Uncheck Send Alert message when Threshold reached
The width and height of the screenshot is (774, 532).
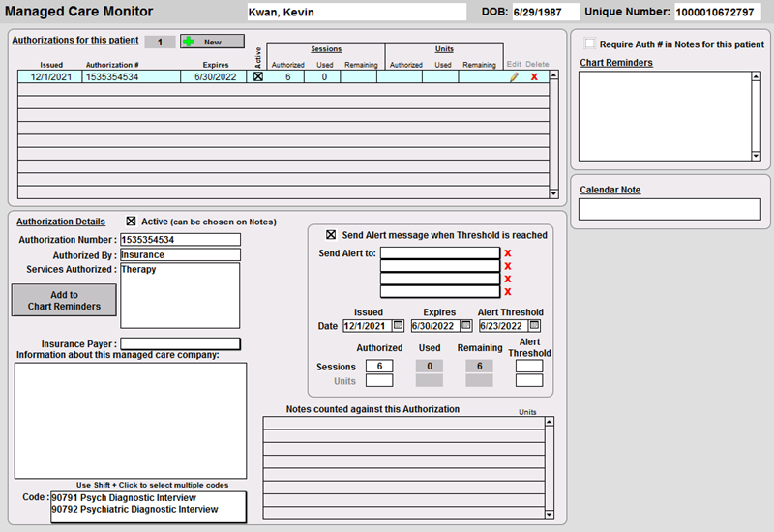click(x=332, y=235)
